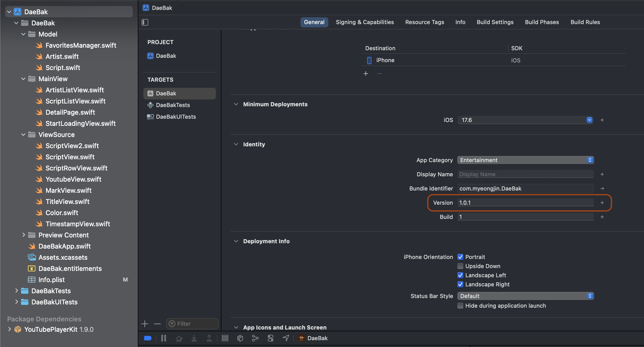Collapse App Icons and Launch Screen section

click(236, 327)
